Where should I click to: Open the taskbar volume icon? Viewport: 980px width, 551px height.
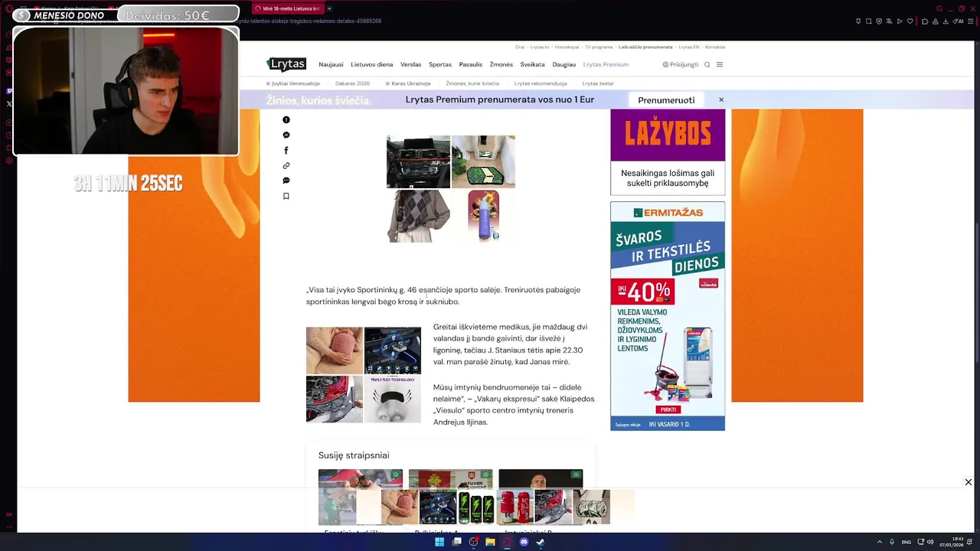pyautogui.click(x=930, y=542)
